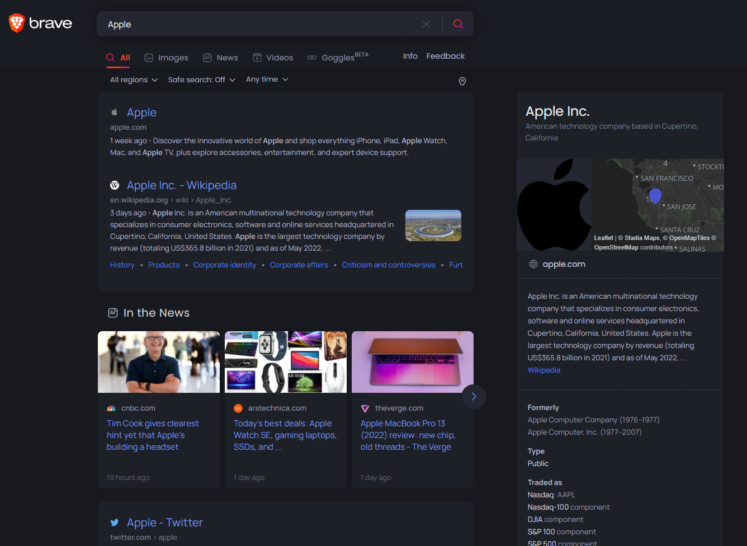Switch to the Images tab
The height and width of the screenshot is (546, 747).
click(x=166, y=58)
